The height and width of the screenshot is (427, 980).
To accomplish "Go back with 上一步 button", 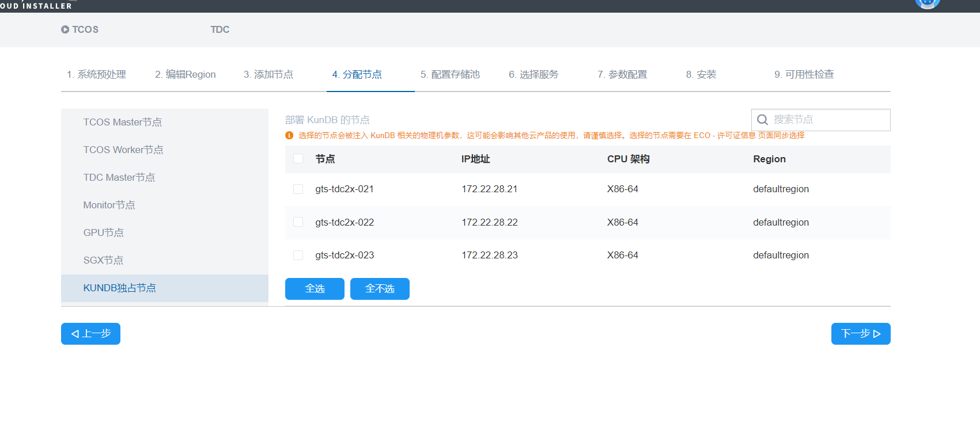I will pos(90,334).
